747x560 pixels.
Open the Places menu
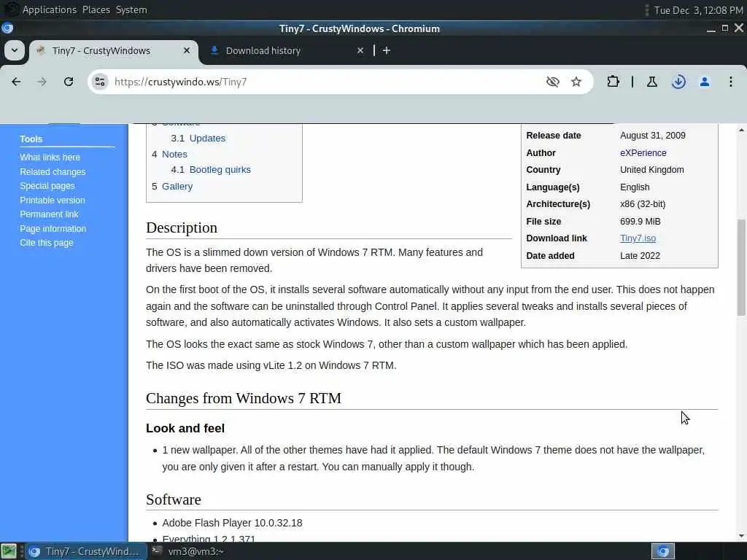point(96,9)
